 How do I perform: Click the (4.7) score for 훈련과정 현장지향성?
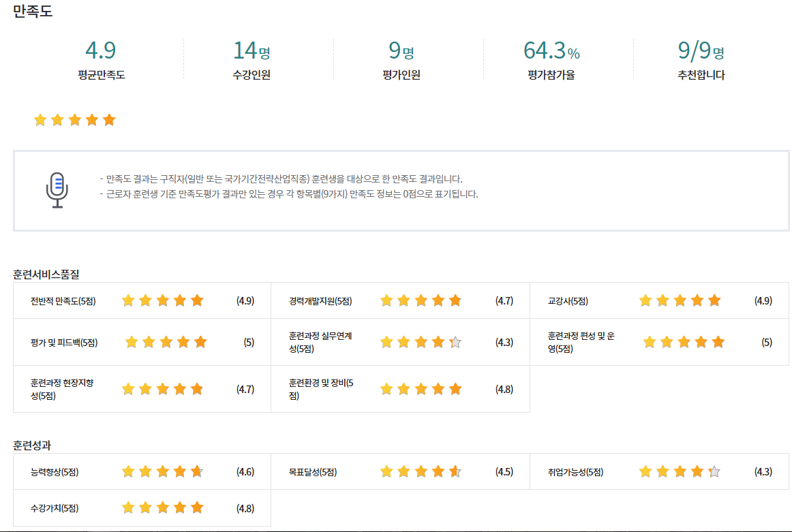tap(245, 389)
